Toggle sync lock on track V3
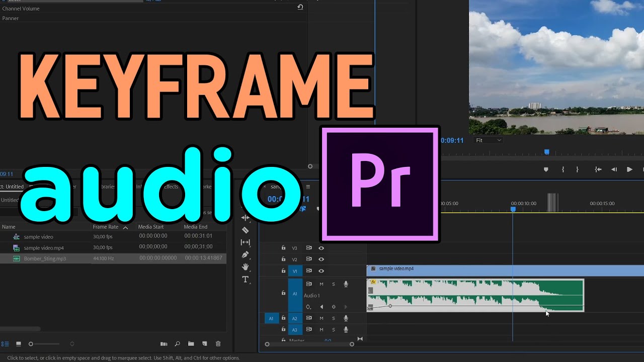 [x=309, y=248]
